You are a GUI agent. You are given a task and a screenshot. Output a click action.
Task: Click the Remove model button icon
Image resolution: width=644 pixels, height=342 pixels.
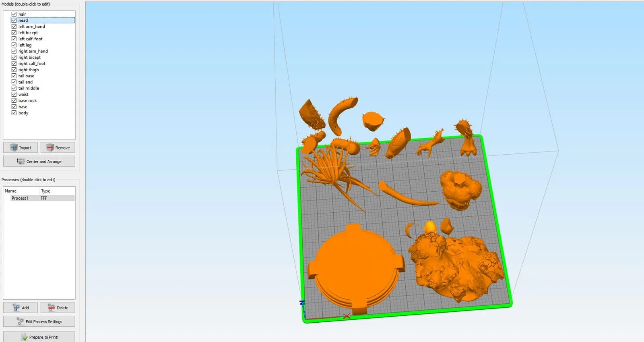50,147
